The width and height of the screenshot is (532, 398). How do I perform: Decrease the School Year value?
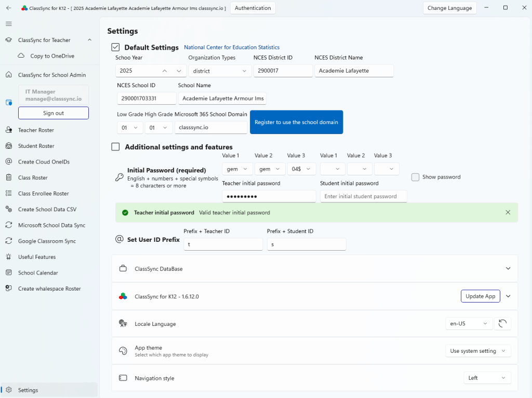tap(179, 71)
